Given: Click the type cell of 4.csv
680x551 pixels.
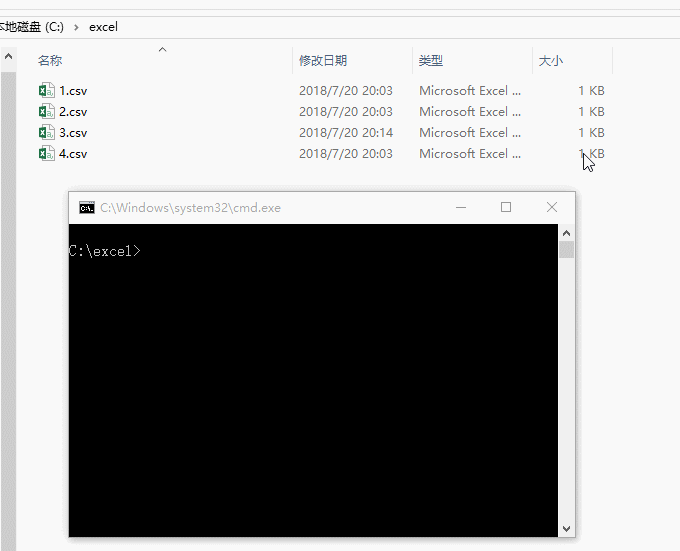Looking at the screenshot, I should tap(470, 153).
